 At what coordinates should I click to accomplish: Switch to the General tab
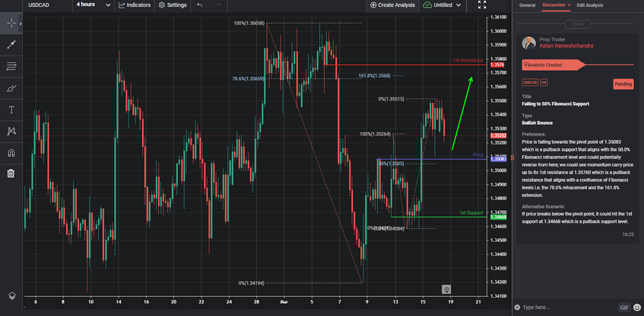click(x=527, y=5)
